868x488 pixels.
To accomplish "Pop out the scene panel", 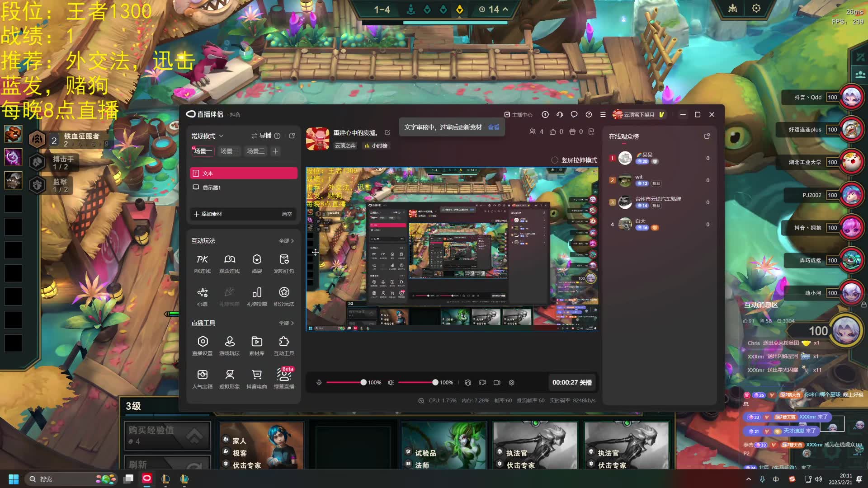I will (292, 136).
